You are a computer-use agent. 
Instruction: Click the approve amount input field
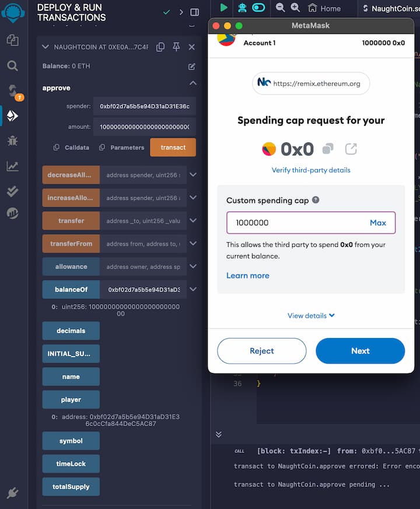(x=144, y=127)
